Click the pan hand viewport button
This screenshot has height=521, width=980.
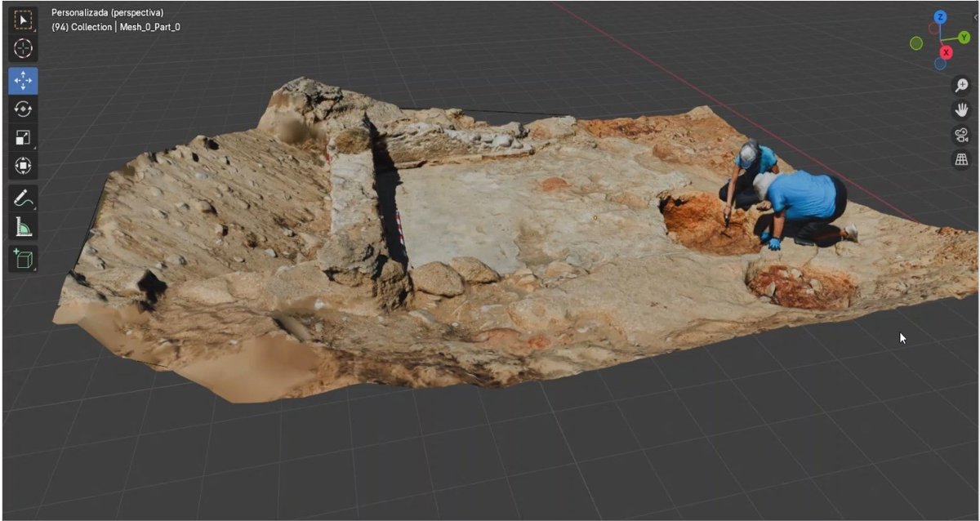coord(961,110)
